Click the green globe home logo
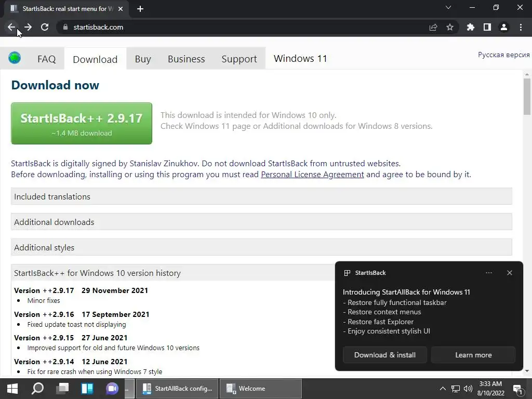This screenshot has height=399, width=532. (x=15, y=58)
